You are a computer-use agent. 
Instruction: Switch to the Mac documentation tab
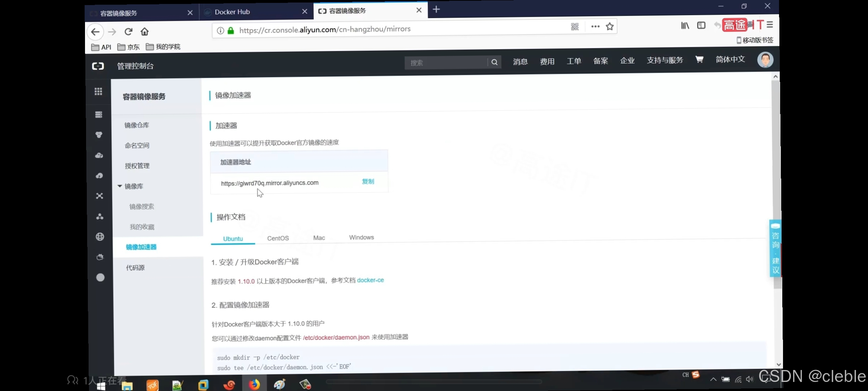[x=319, y=238]
